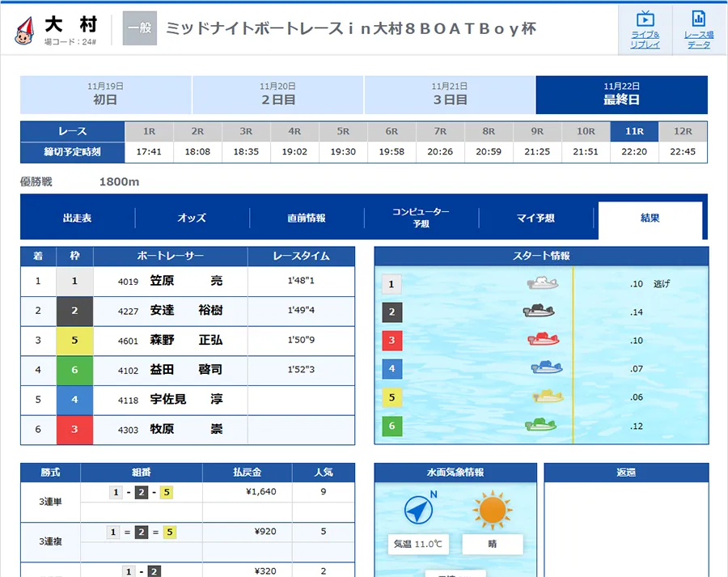Click the Omura mascot logo
The width and height of the screenshot is (728, 577).
tap(25, 30)
